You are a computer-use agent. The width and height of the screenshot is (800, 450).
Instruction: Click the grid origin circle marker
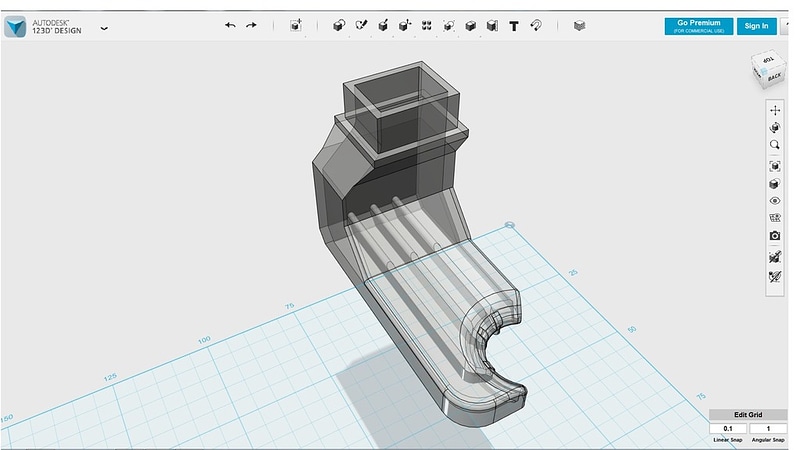point(509,225)
